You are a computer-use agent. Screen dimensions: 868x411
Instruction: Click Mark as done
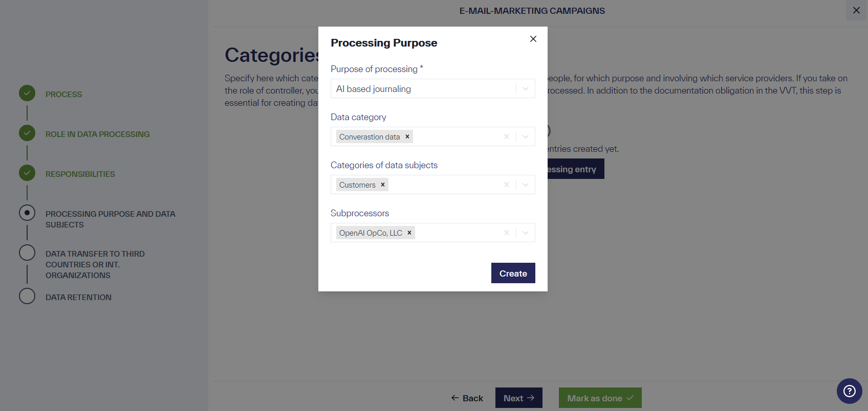click(600, 398)
